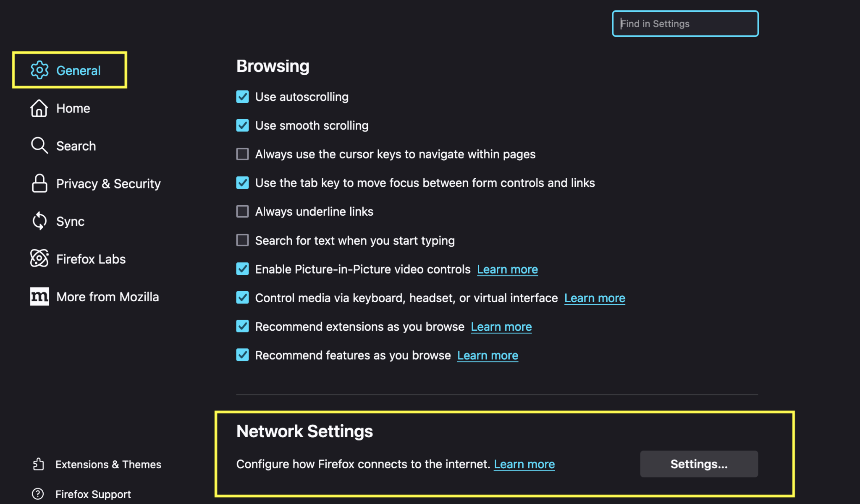Focus the Find in Settings field
The height and width of the screenshot is (504, 860).
tap(685, 24)
